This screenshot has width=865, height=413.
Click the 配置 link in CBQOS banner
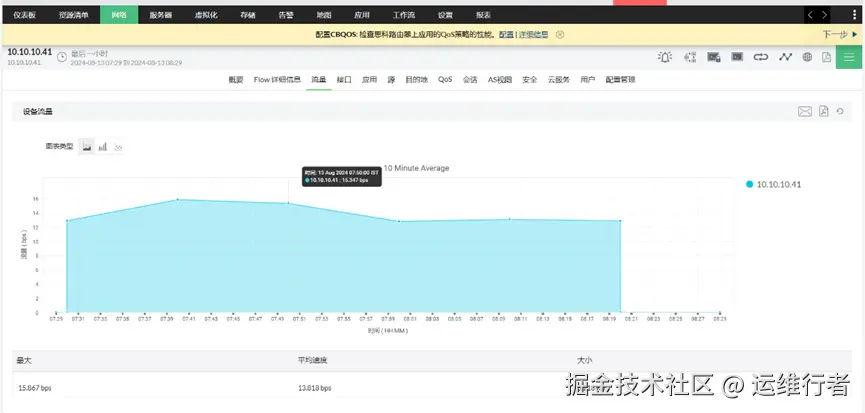(506, 34)
